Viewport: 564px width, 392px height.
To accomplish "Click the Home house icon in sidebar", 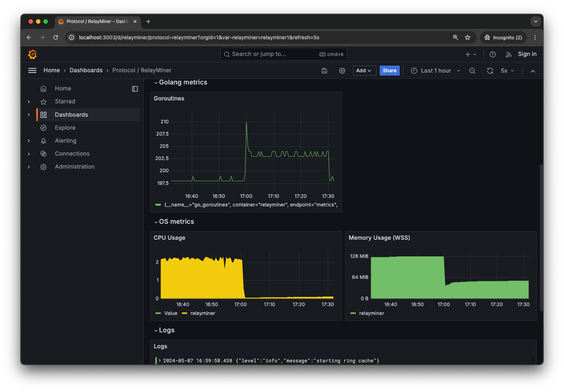I will click(x=43, y=89).
